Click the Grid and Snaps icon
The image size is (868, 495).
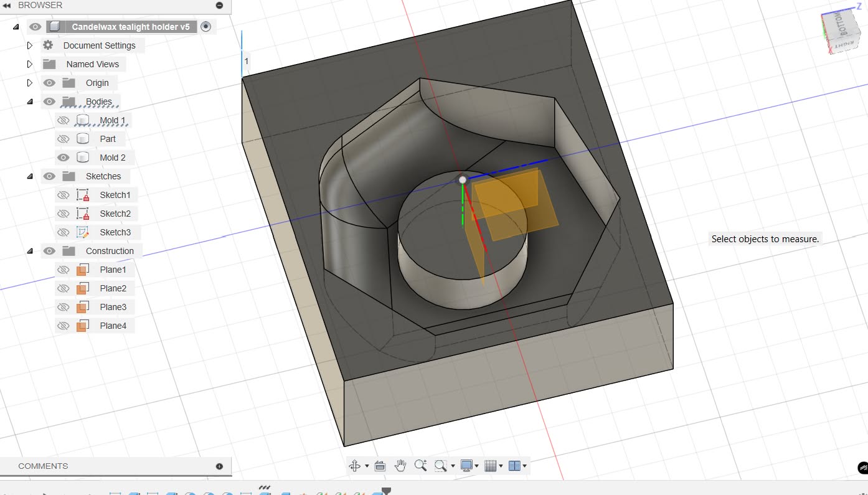pos(491,466)
